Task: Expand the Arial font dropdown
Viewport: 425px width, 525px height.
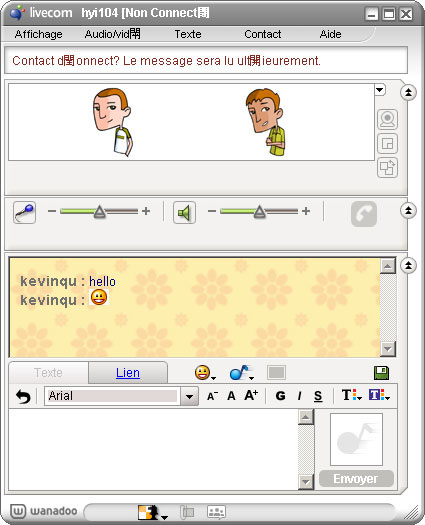Action: [189, 396]
